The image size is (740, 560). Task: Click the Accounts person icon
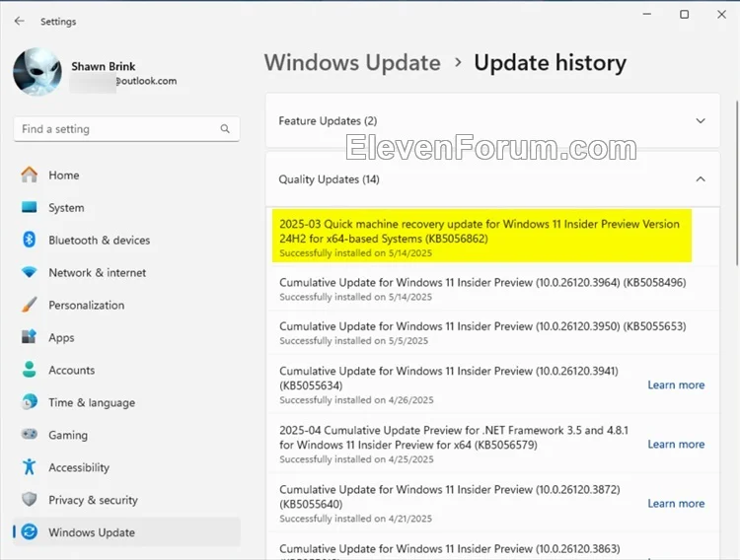tap(30, 370)
